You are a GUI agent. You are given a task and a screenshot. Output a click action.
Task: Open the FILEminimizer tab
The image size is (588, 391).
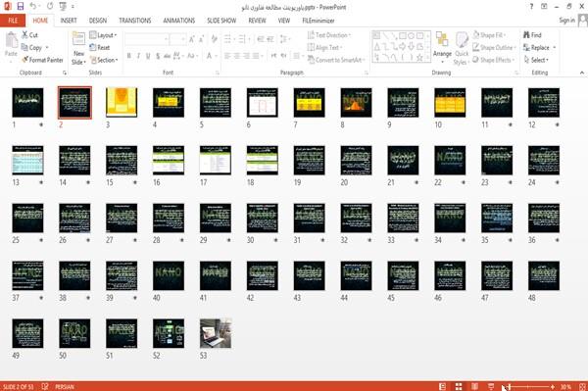[318, 21]
